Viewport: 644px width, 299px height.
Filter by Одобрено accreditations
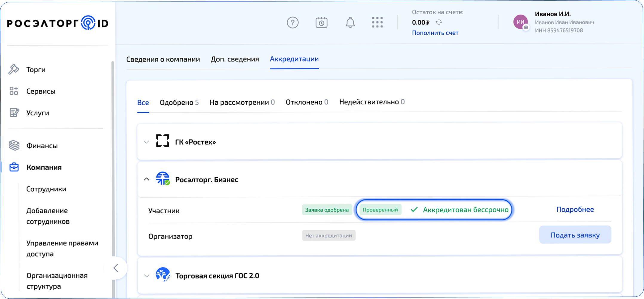coord(179,103)
